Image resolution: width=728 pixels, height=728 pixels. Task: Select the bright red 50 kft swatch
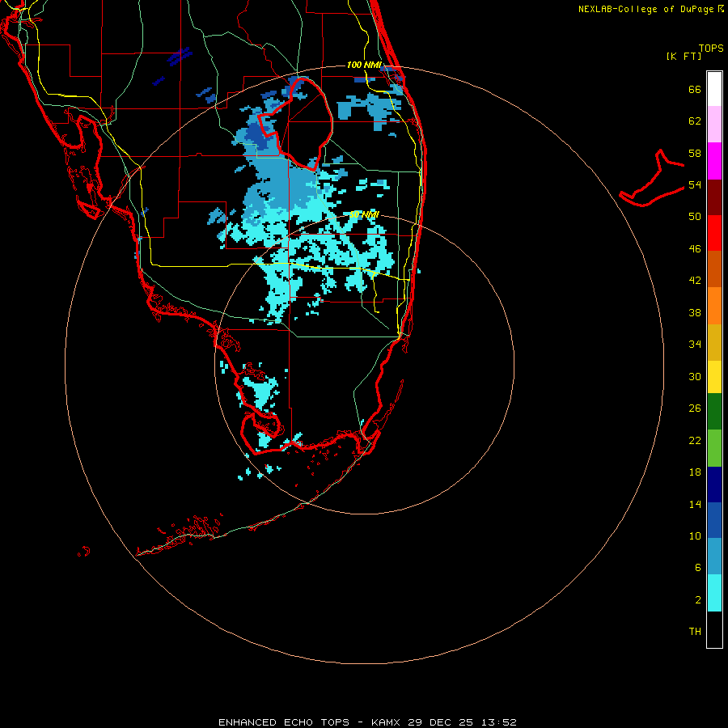(x=714, y=233)
